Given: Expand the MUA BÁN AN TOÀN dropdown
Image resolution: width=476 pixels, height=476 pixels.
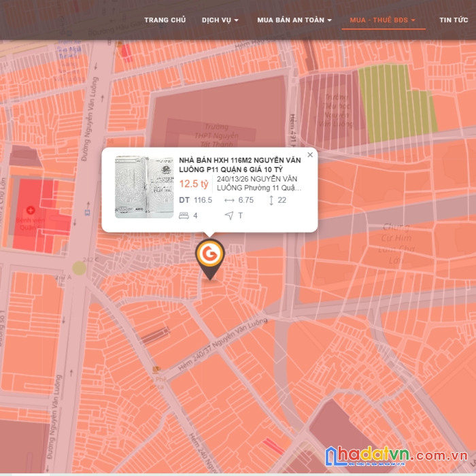Looking at the screenshot, I should [294, 20].
